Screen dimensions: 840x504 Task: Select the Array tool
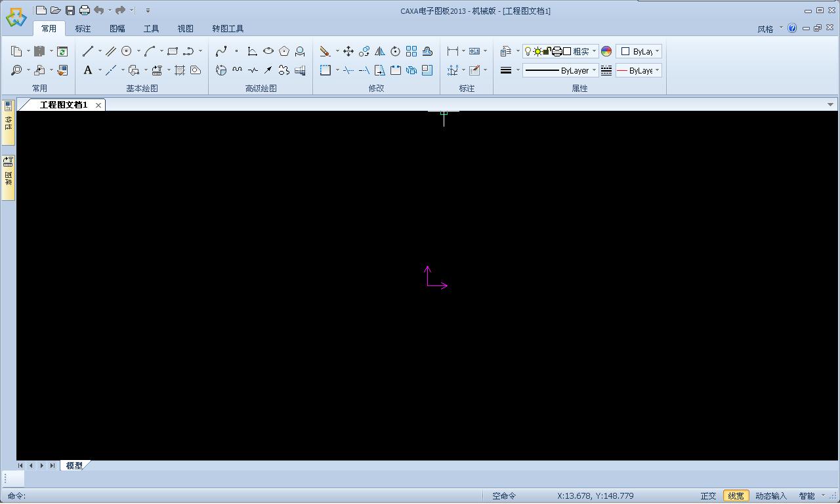(411, 51)
